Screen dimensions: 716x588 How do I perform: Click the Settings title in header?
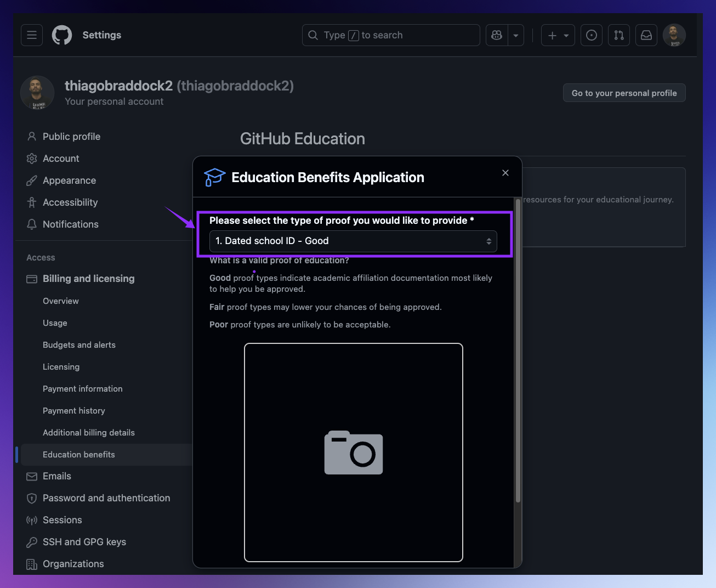point(102,35)
